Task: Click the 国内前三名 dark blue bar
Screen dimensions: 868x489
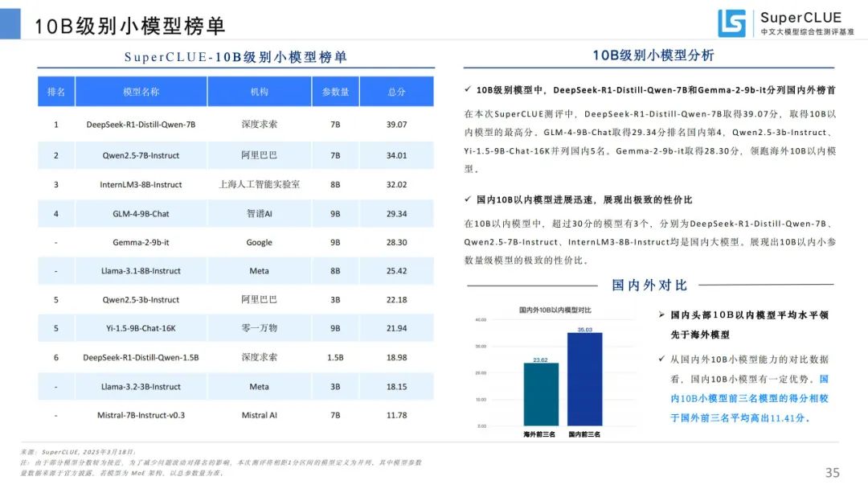Action: click(584, 380)
